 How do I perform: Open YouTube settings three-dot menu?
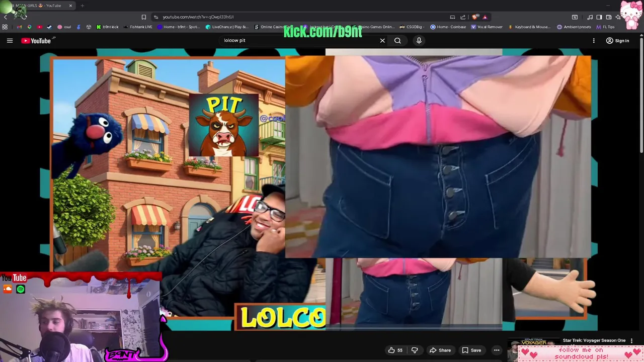click(x=594, y=41)
